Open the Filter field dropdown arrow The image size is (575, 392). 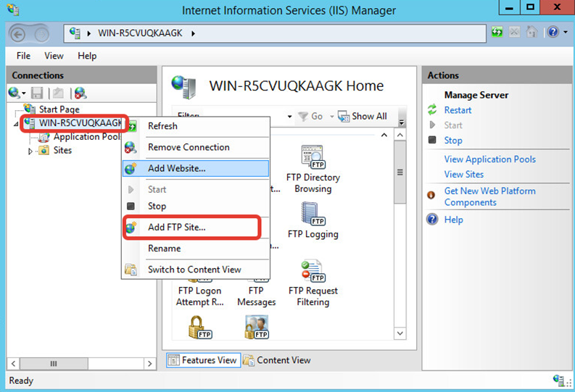tap(289, 117)
